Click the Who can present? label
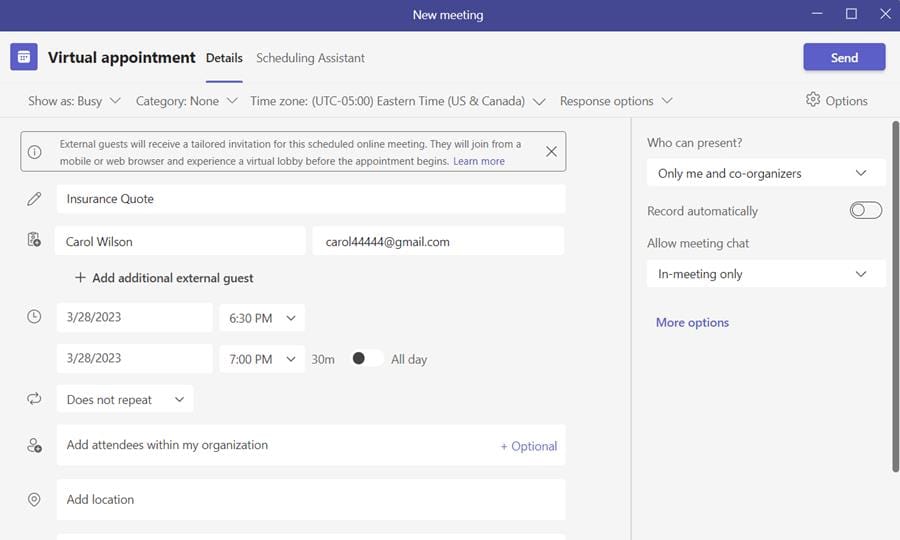The width and height of the screenshot is (900, 540). pos(695,143)
